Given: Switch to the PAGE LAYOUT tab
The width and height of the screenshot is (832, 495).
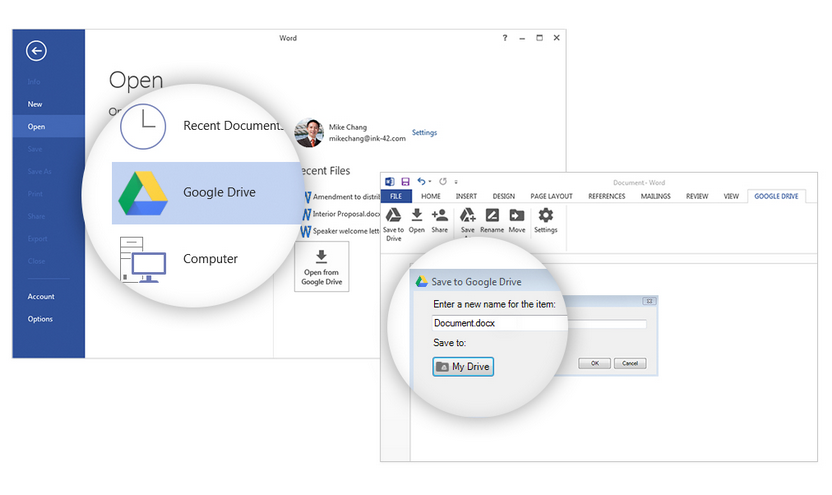Looking at the screenshot, I should coord(551,196).
